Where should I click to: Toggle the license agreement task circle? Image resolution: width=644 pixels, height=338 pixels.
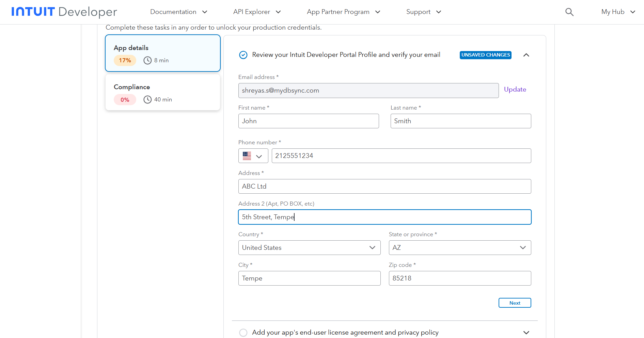[x=243, y=333]
